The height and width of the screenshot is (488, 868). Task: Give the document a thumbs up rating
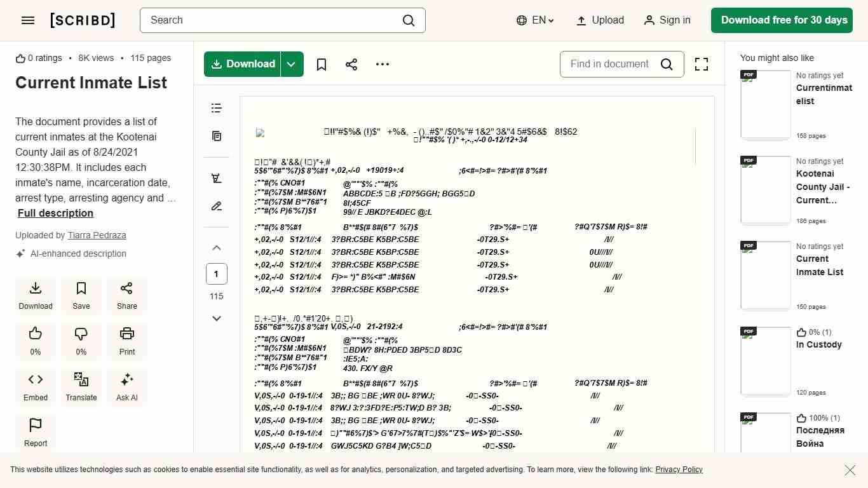click(35, 333)
